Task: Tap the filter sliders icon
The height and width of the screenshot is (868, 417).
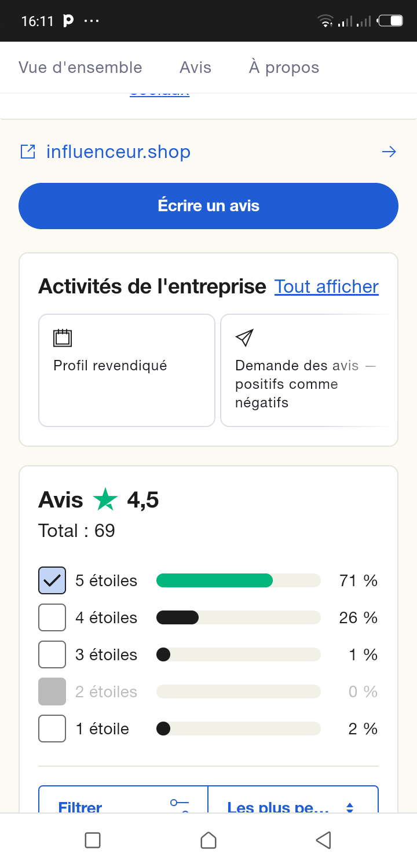Action: 180,806
